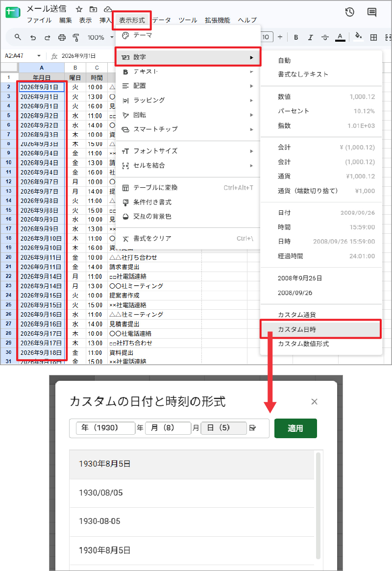392x571 pixels.
Task: Click the dialog preset list scrollbar
Action: click(x=318, y=506)
